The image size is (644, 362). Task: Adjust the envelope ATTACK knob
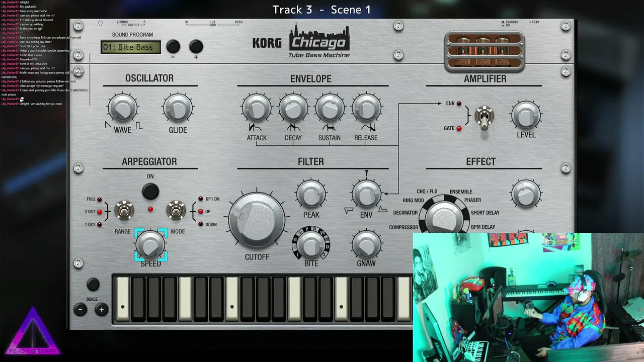(257, 108)
